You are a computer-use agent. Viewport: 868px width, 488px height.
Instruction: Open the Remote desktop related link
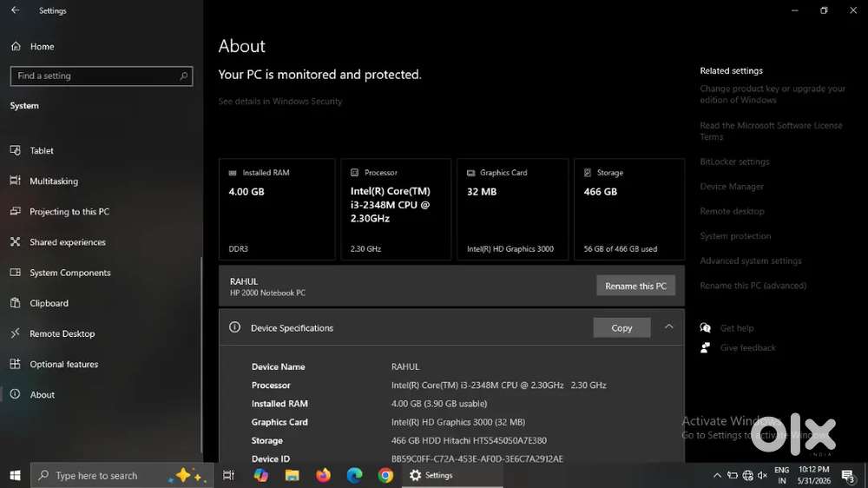pyautogui.click(x=732, y=211)
